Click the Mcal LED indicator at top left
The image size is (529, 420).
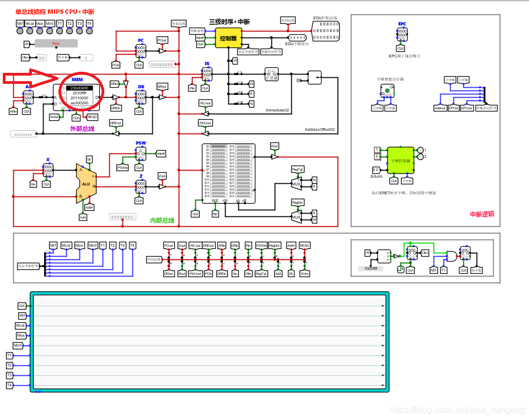click(x=30, y=31)
